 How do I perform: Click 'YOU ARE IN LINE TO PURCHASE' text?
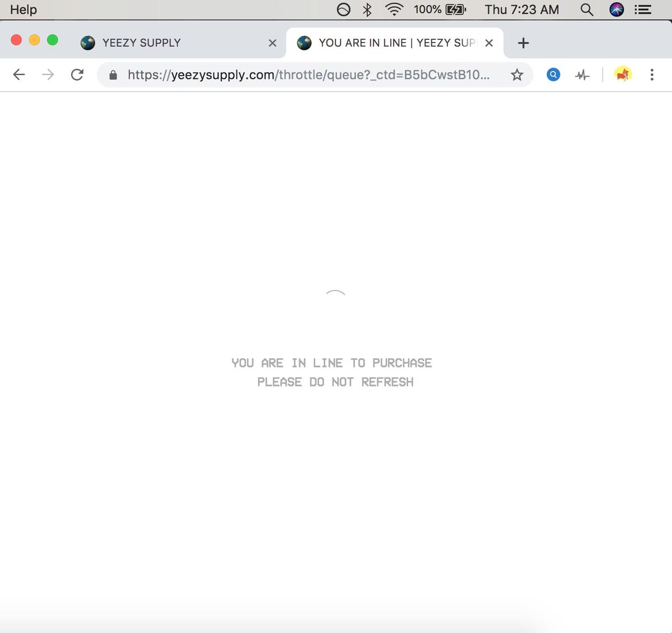(x=332, y=363)
